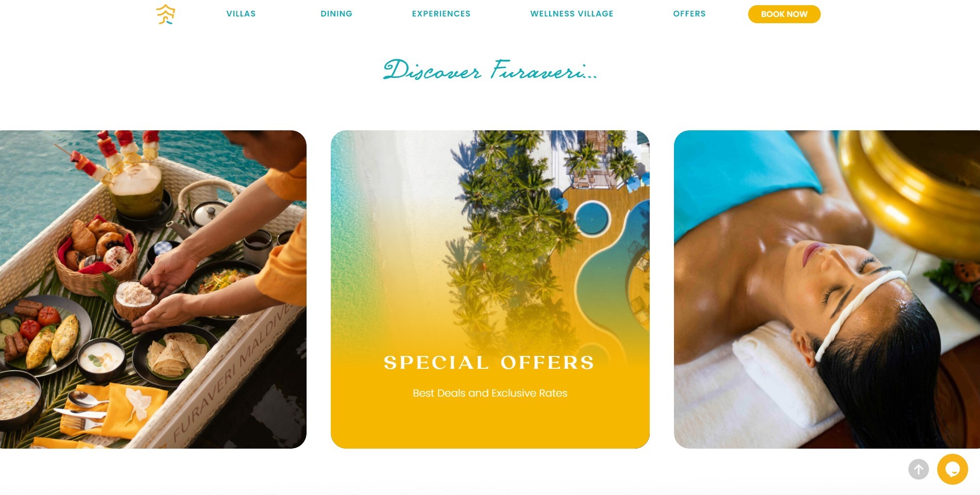Select Offers in the navigation bar
Image resolution: width=980 pixels, height=495 pixels.
[x=689, y=14]
